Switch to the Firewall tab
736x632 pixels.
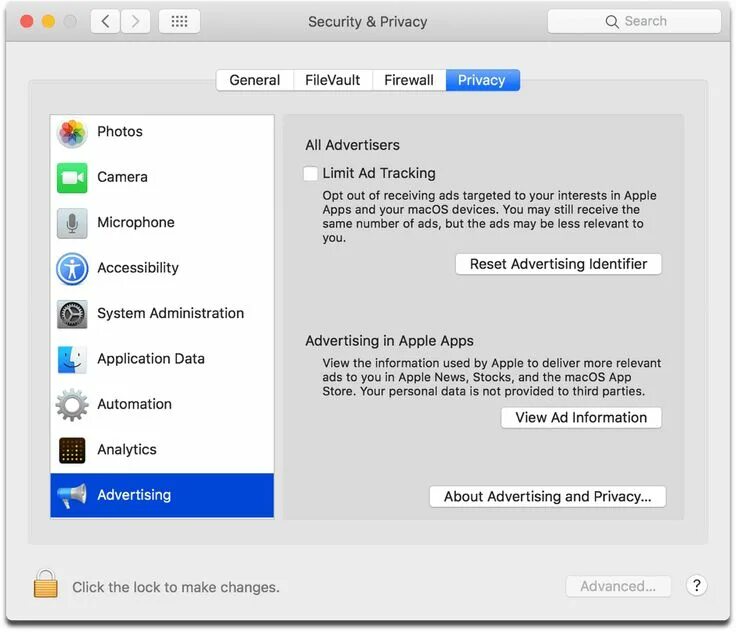pyautogui.click(x=409, y=80)
